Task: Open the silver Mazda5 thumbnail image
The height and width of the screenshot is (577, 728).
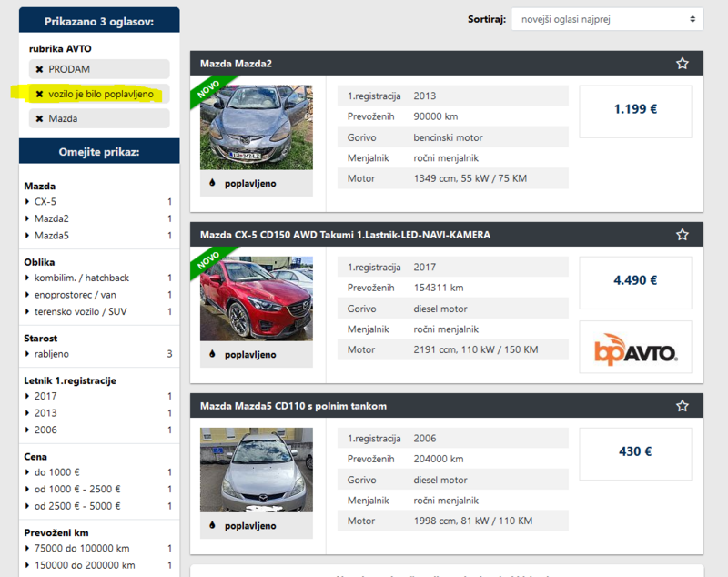Action: pyautogui.click(x=256, y=470)
